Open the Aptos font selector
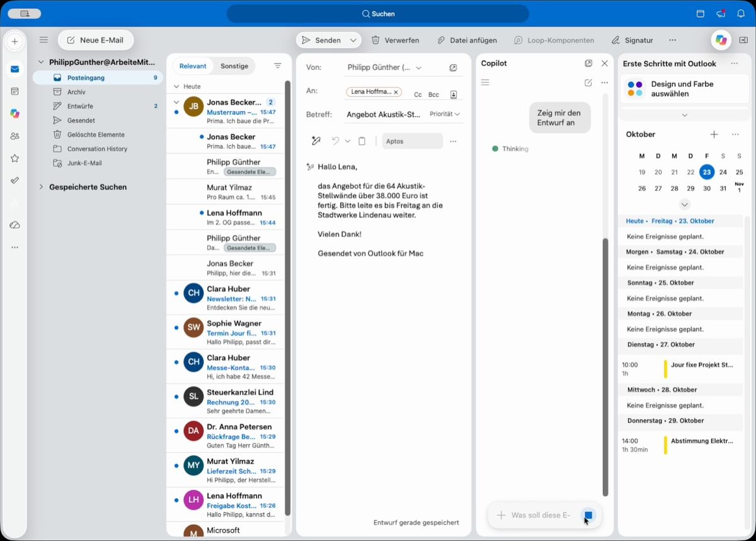The height and width of the screenshot is (541, 756). [413, 141]
